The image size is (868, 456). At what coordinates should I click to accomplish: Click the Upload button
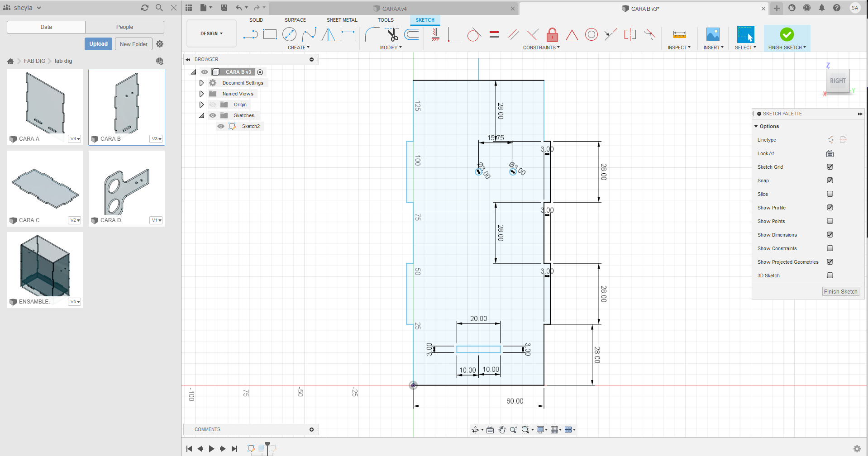[x=98, y=44]
